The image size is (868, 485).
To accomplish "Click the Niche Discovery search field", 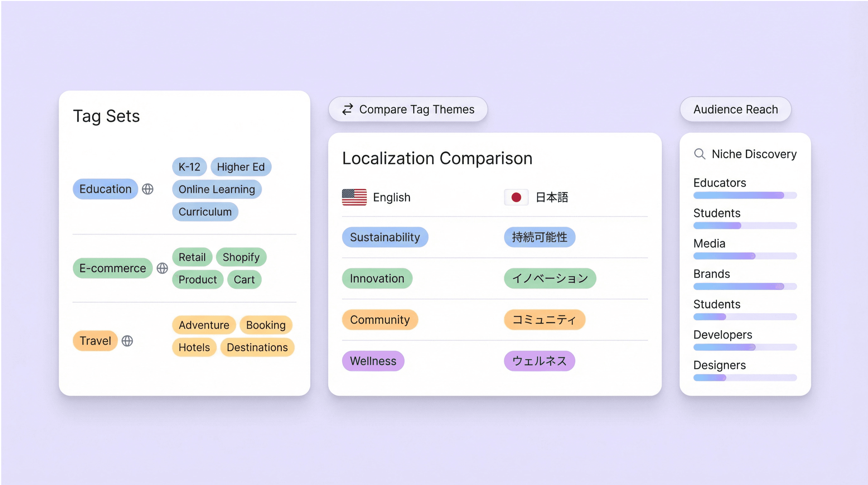I will [754, 154].
